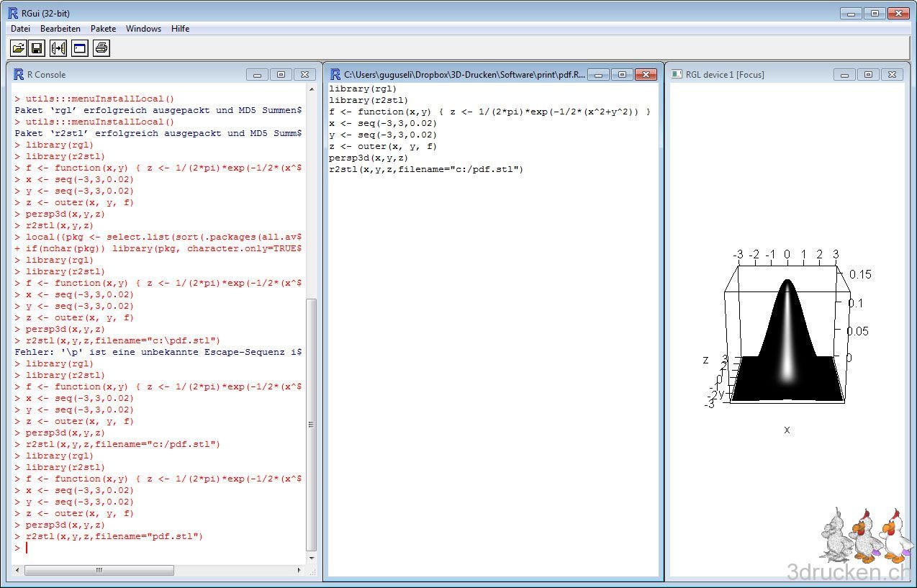
Task: Click the R Console title bar
Action: coord(166,74)
